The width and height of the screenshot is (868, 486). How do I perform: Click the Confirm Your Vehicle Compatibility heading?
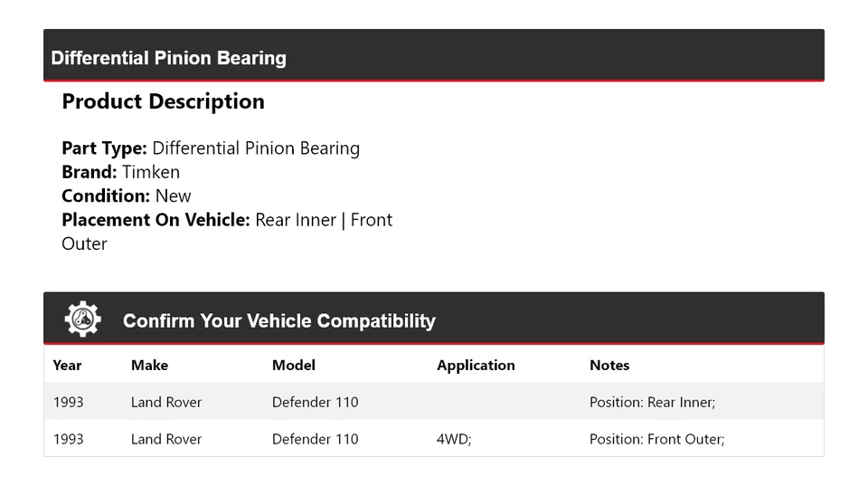point(278,321)
